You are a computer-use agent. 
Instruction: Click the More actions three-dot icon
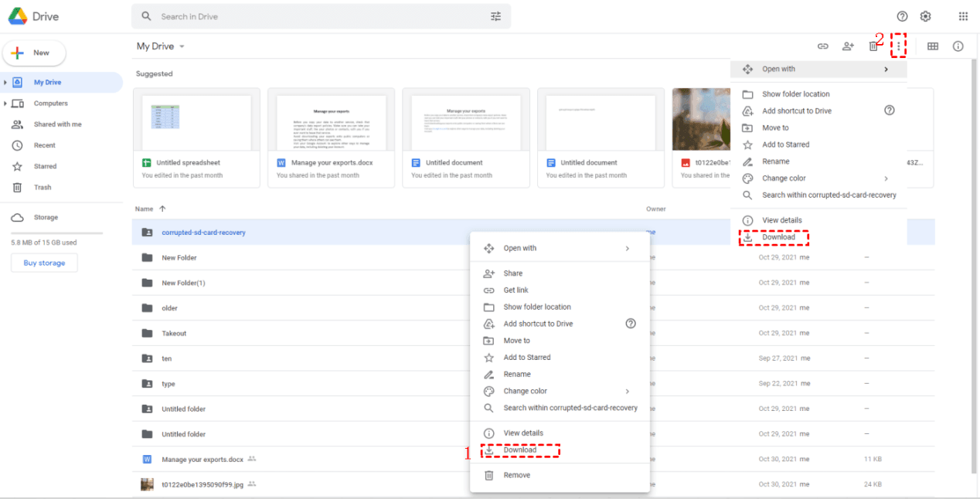click(x=898, y=46)
